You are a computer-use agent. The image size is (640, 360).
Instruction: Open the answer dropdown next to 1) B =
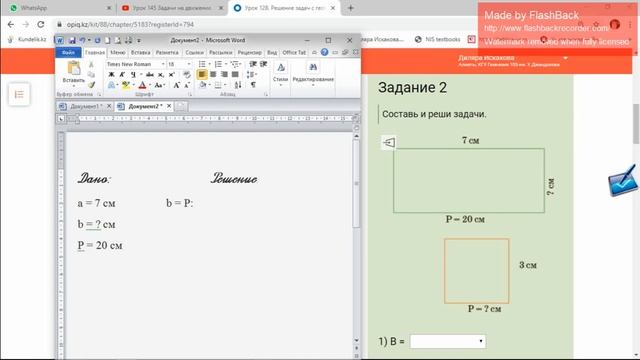coord(448,341)
